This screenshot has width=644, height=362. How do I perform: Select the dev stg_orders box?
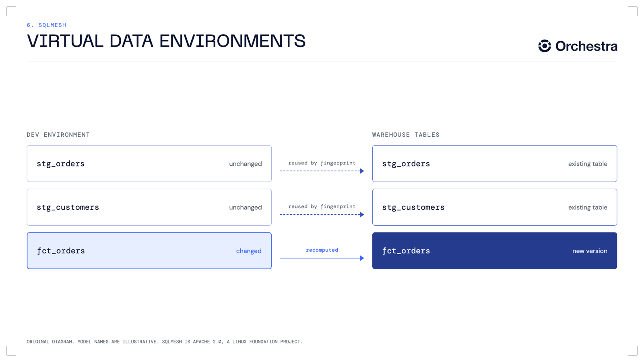pyautogui.click(x=149, y=164)
